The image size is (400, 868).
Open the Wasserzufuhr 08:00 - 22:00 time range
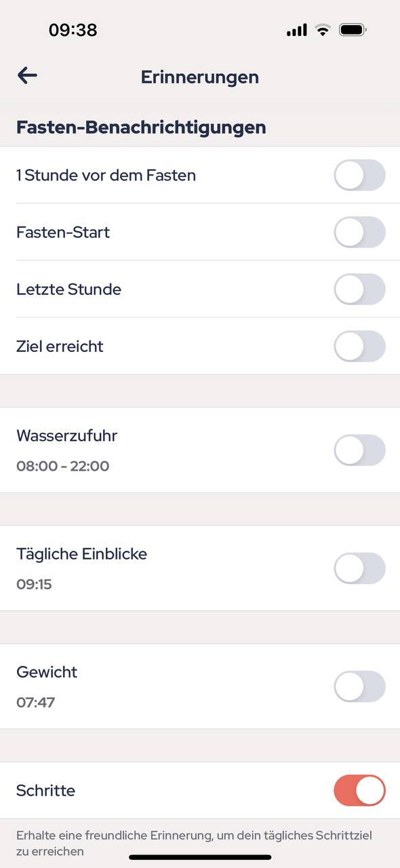(x=62, y=466)
